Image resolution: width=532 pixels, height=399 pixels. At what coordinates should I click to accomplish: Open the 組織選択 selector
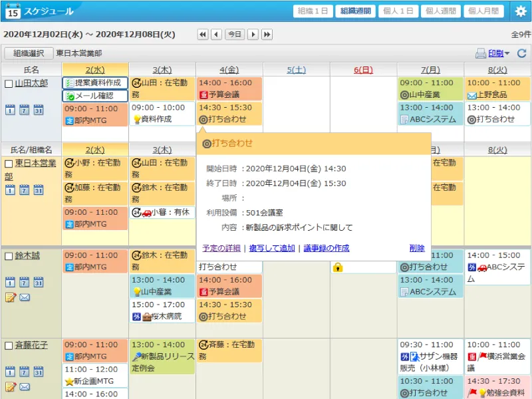(27, 53)
